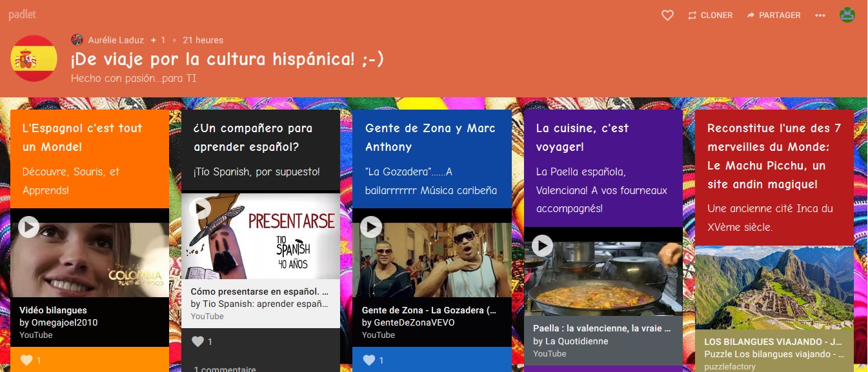Like the Gente de Zona post
868x372 pixels.
coord(369,360)
